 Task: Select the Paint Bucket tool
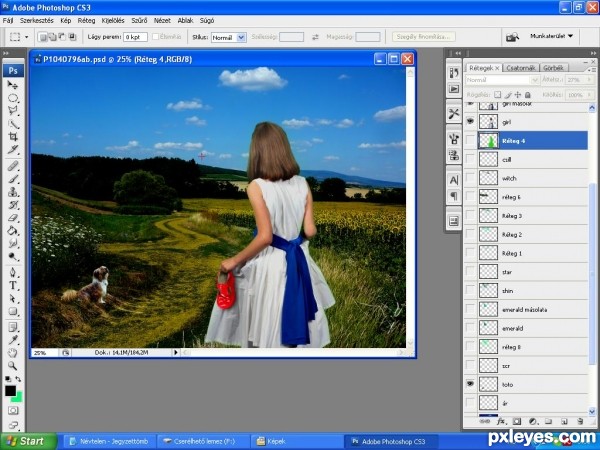click(13, 230)
